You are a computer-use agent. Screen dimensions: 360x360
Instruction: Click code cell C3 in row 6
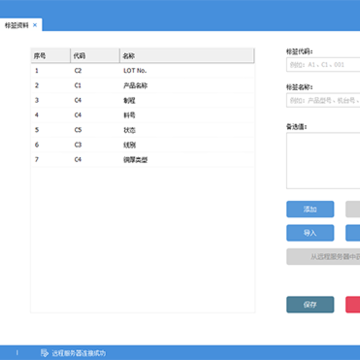[78, 145]
